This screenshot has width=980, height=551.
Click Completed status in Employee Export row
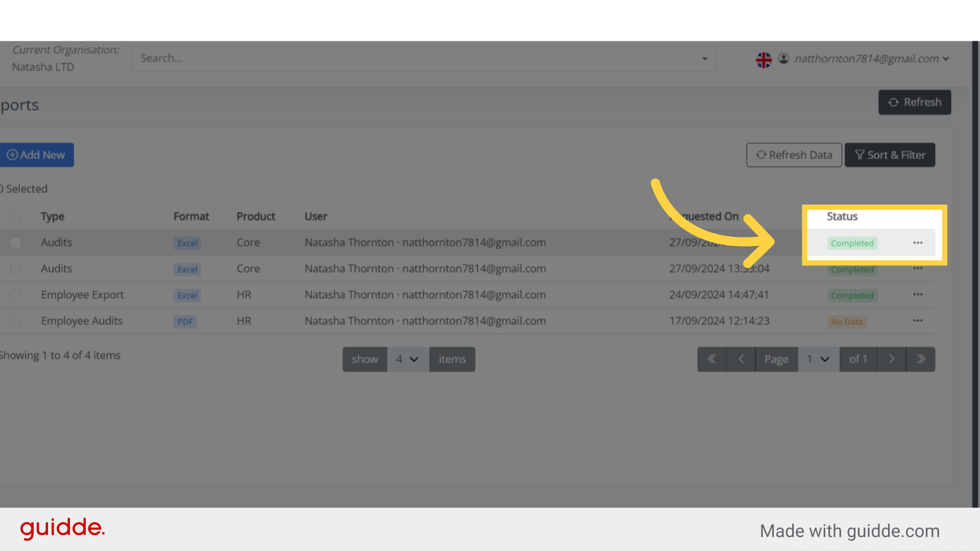point(852,295)
